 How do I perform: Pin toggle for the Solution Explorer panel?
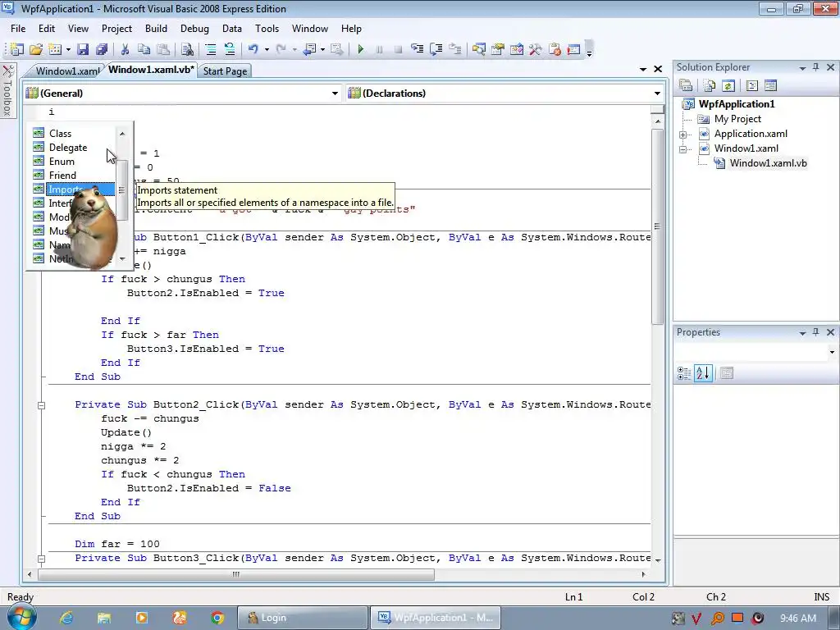pyautogui.click(x=816, y=67)
